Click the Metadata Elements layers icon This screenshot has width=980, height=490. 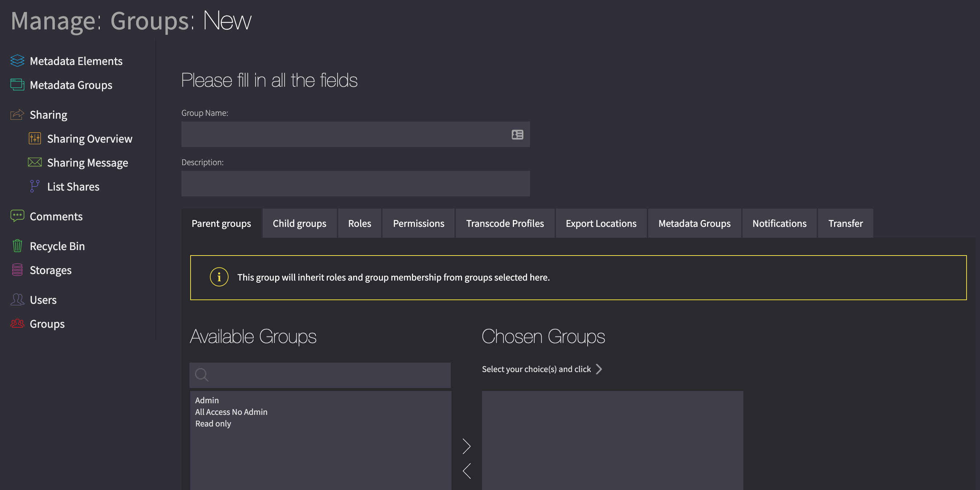[17, 61]
